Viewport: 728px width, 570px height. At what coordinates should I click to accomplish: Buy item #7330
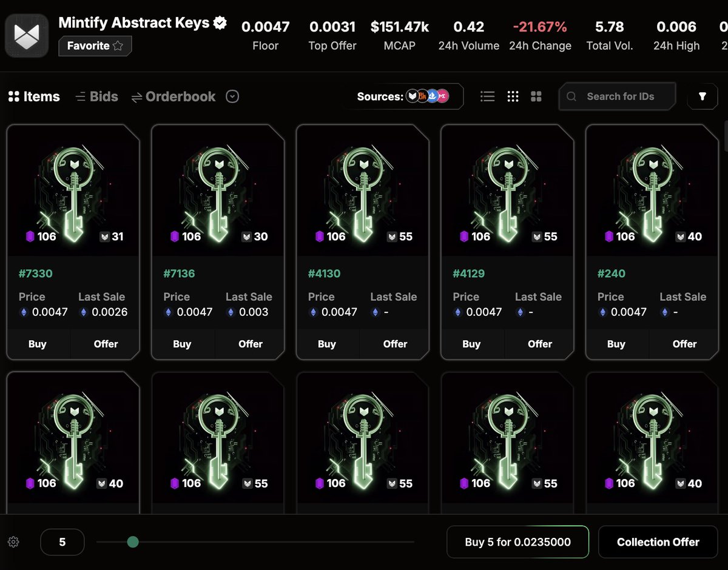(x=38, y=344)
